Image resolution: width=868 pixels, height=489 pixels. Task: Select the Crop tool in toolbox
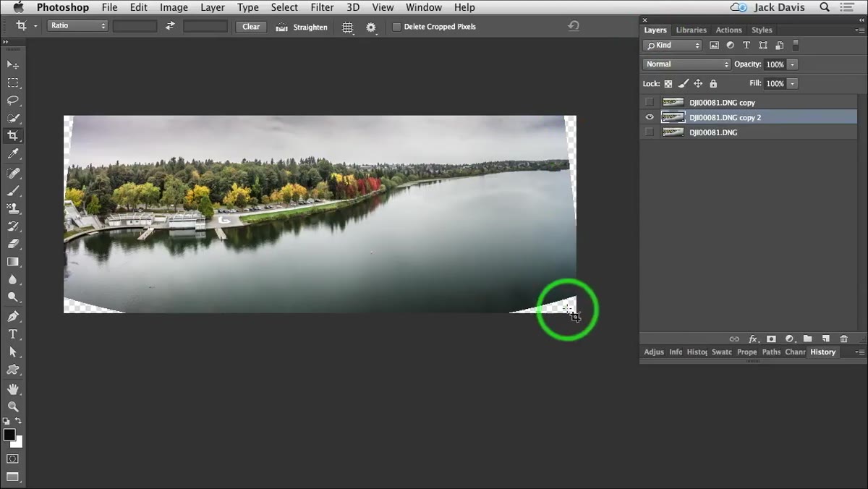click(x=12, y=136)
